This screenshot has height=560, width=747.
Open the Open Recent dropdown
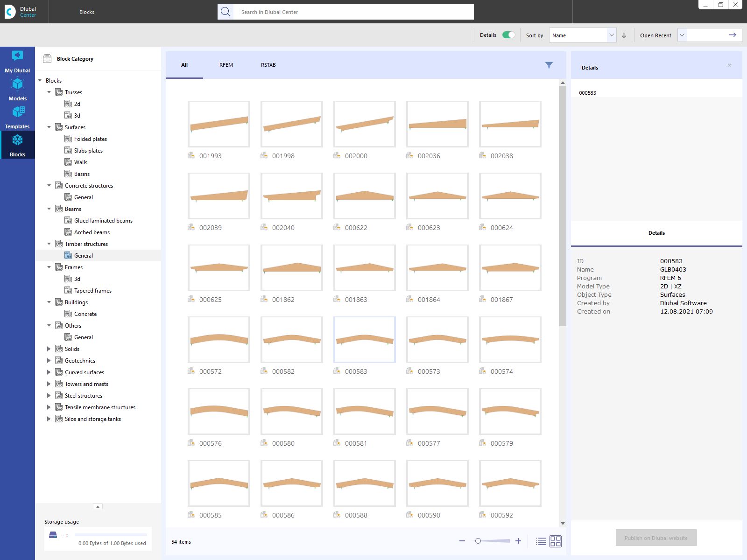click(682, 35)
